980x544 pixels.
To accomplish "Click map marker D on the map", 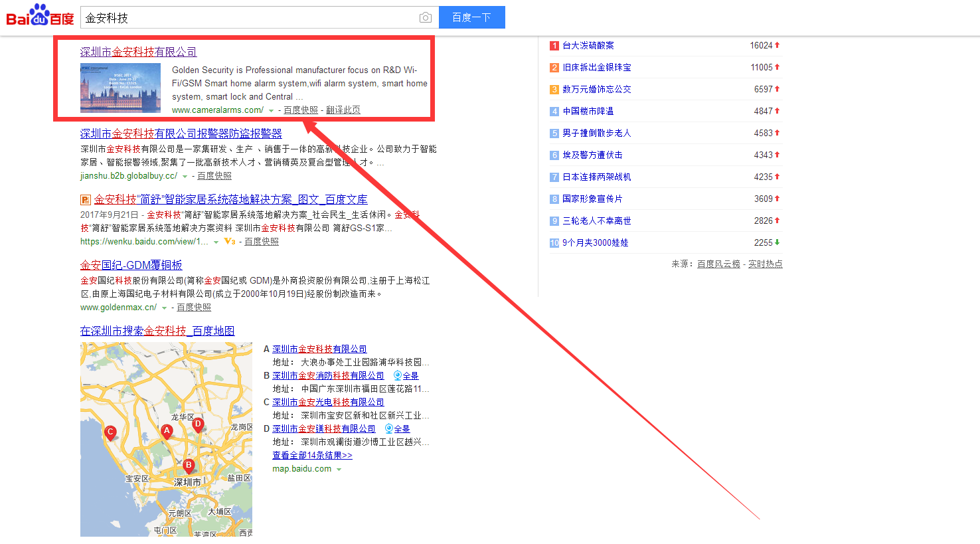I will (198, 424).
